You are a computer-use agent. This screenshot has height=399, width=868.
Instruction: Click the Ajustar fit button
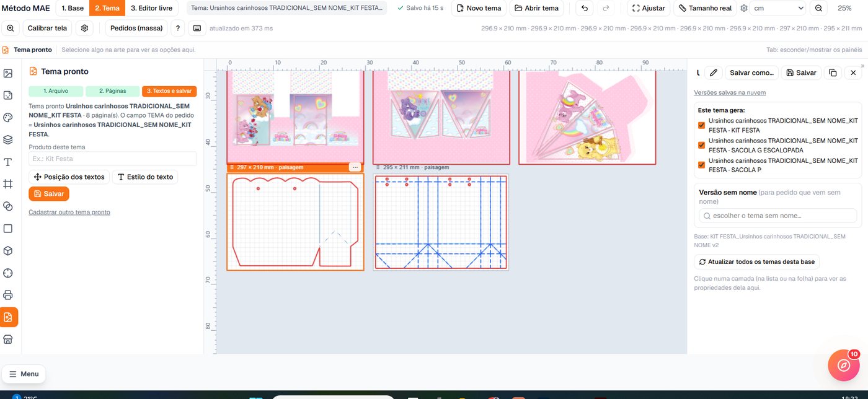point(649,8)
